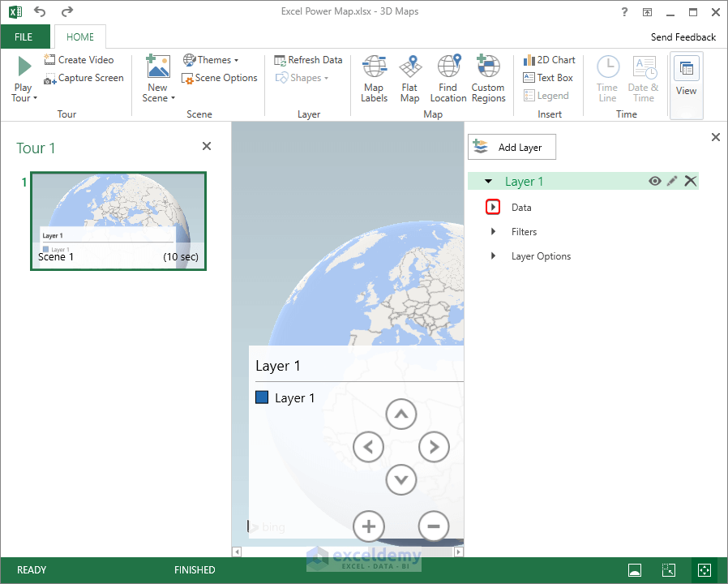The height and width of the screenshot is (584, 728).
Task: Expand the Layer Options section
Action: point(493,256)
